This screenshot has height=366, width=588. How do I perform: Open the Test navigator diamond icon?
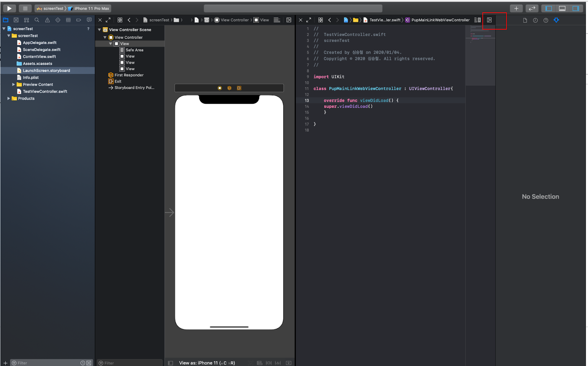point(58,20)
